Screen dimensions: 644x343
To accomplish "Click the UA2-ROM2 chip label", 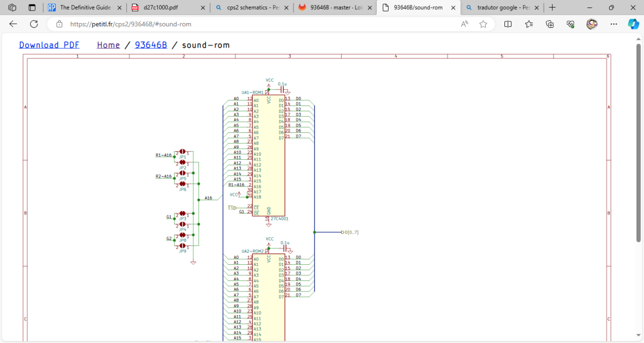I will pos(253,251).
